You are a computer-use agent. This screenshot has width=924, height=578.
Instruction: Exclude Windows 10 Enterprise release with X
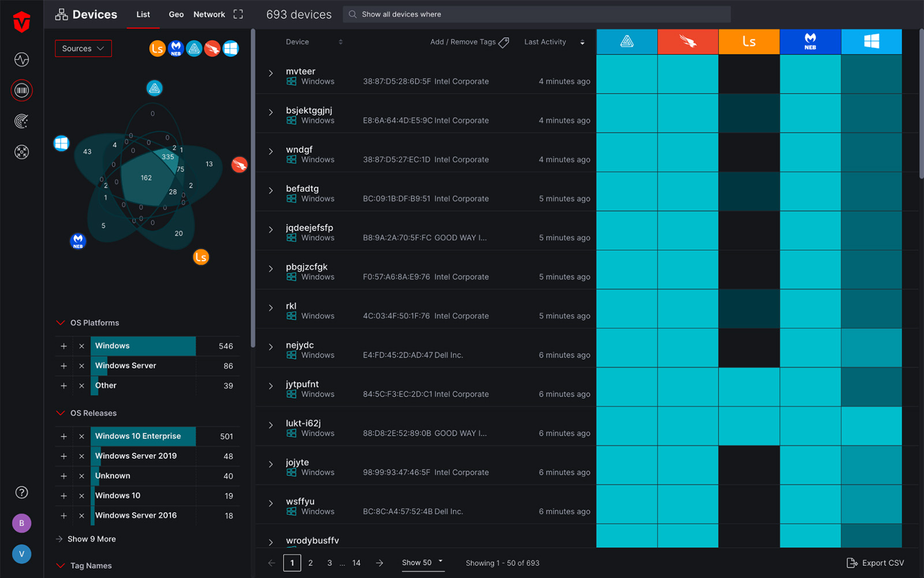click(81, 436)
